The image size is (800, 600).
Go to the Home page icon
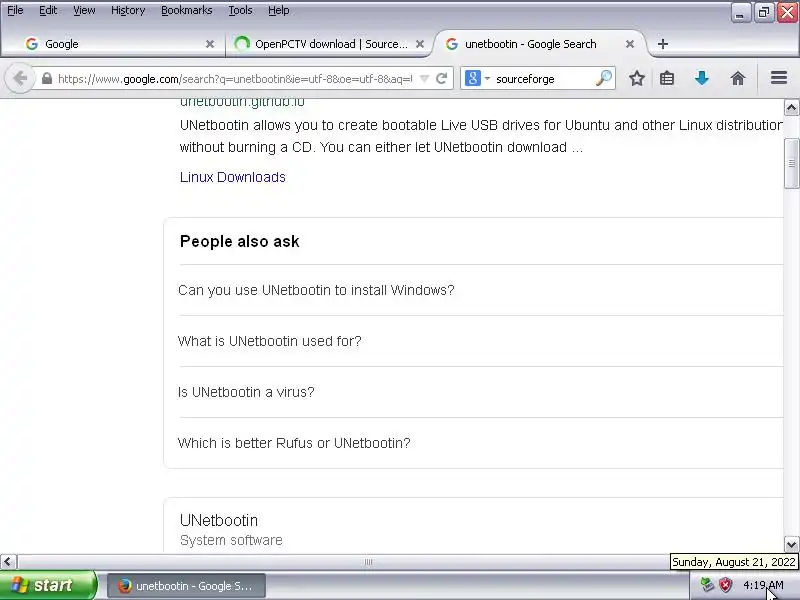pos(738,79)
